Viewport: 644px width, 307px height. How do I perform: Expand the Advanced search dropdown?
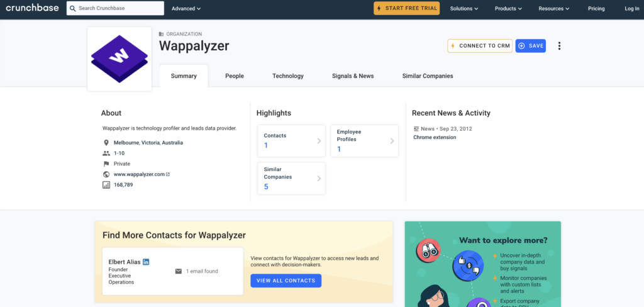coord(186,9)
